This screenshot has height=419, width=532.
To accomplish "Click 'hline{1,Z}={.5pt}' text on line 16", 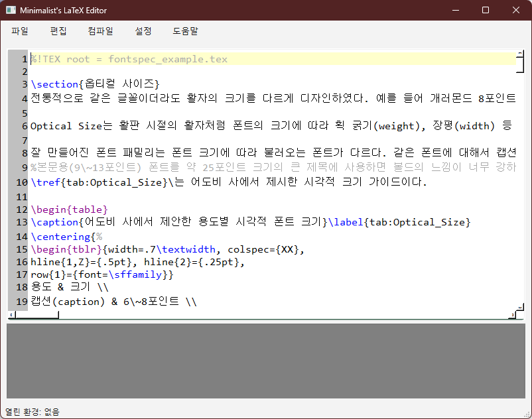I will pos(81,262).
